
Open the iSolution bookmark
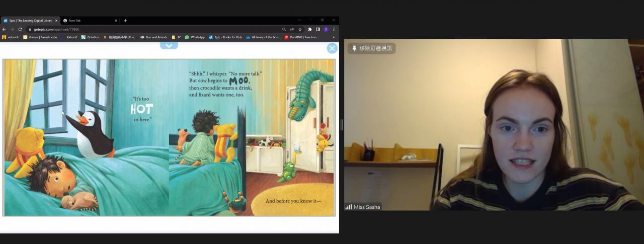[x=90, y=37]
